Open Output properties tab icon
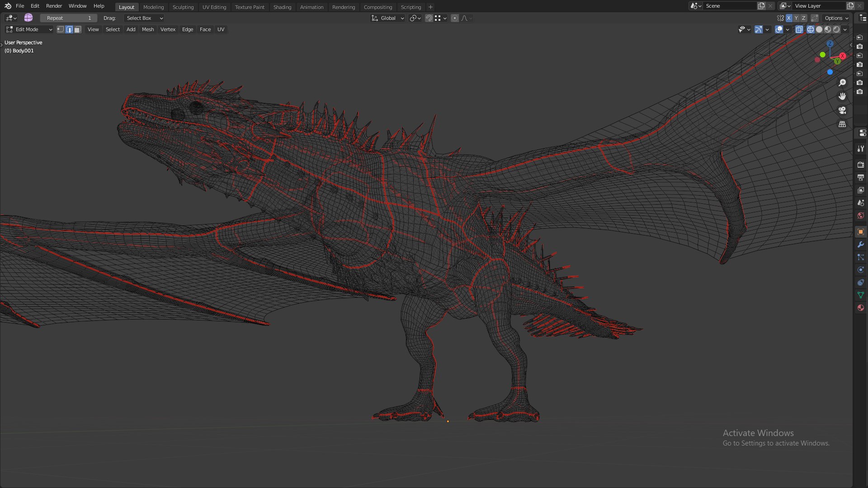 (861, 178)
